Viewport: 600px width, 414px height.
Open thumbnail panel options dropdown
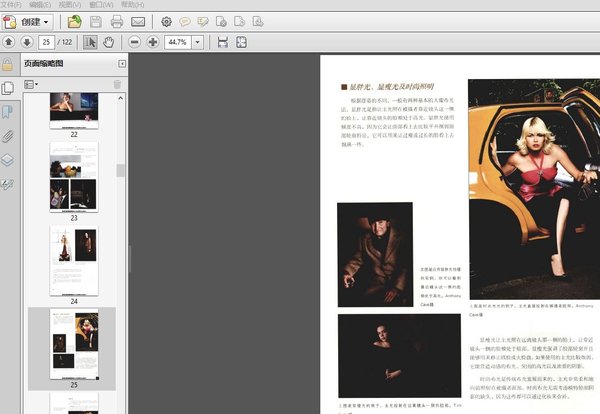[31, 85]
